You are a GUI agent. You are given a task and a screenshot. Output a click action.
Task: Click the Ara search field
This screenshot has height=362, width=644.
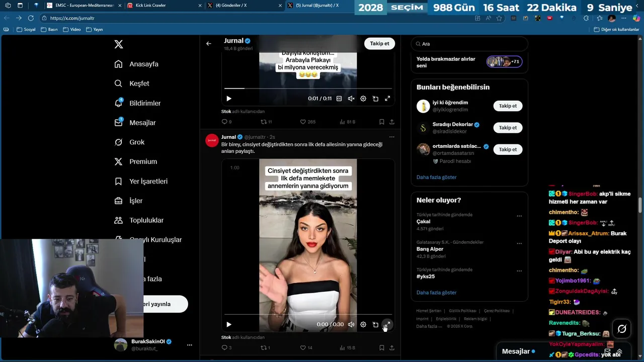click(x=469, y=44)
